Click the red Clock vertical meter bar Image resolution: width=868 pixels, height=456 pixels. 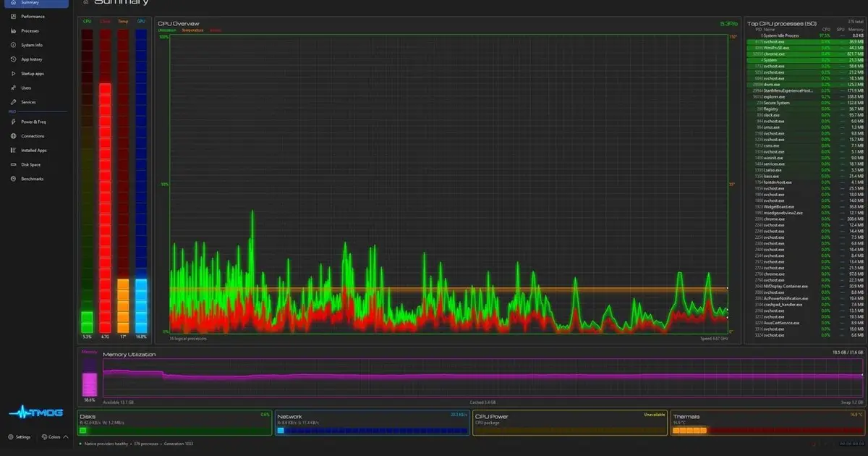point(105,180)
